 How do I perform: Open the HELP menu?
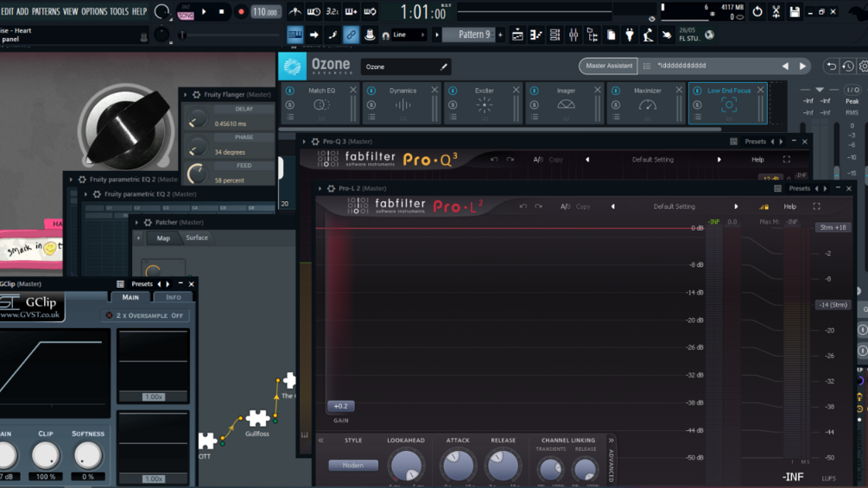pos(140,11)
